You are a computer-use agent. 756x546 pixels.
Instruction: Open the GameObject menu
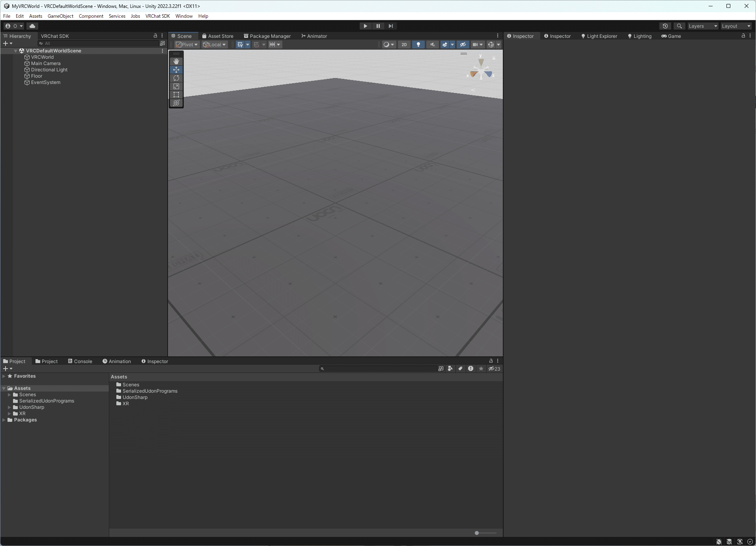point(60,16)
